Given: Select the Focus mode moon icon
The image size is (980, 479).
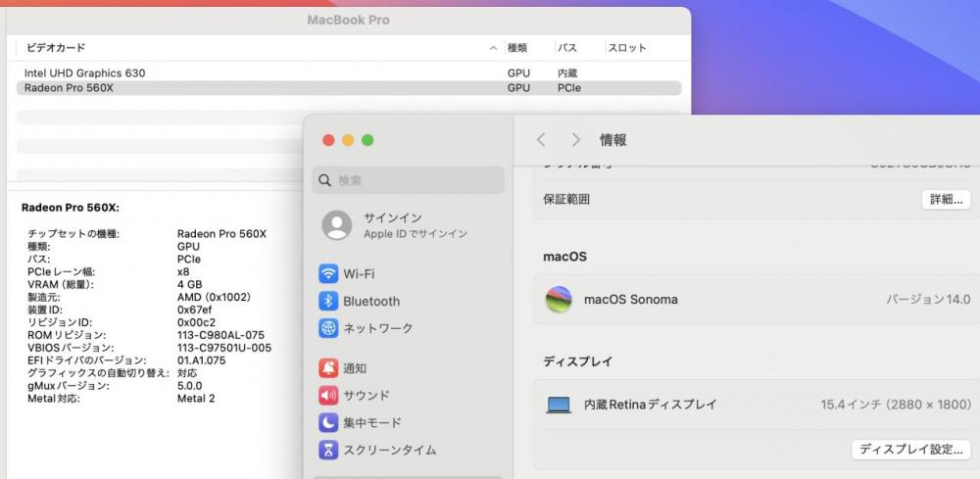Looking at the screenshot, I should tap(328, 423).
